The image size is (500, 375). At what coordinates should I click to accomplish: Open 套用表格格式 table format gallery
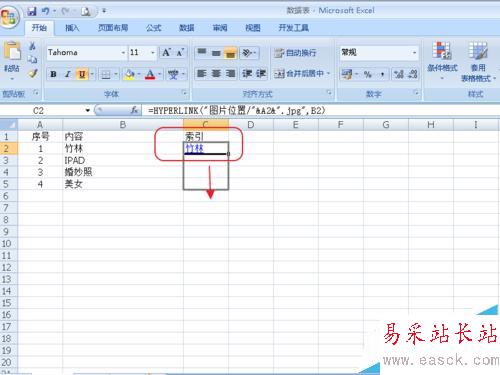click(x=478, y=61)
